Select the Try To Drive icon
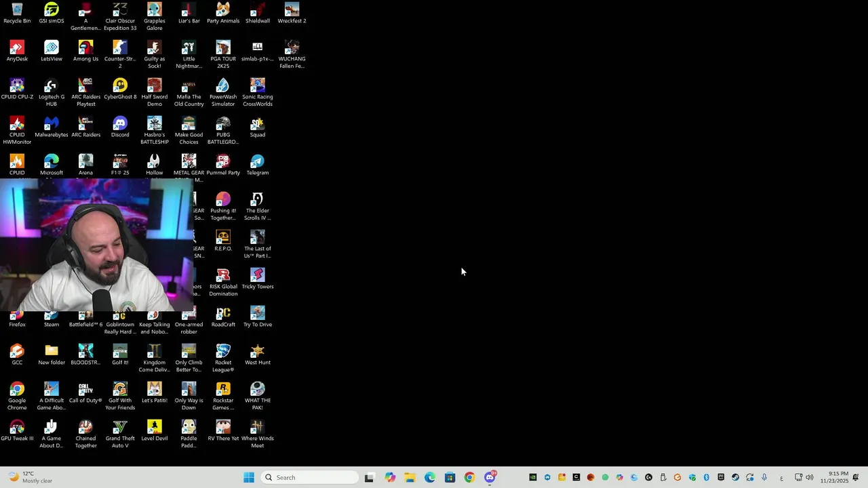 tap(258, 317)
